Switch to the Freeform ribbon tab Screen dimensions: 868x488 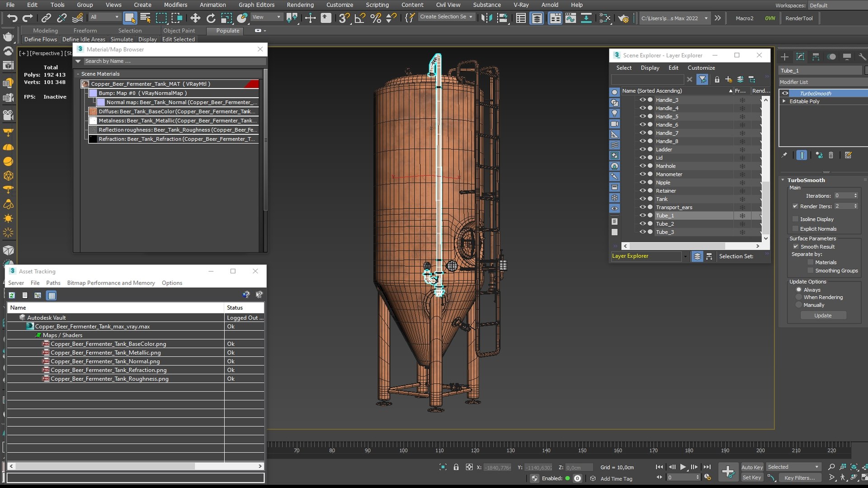click(x=85, y=31)
